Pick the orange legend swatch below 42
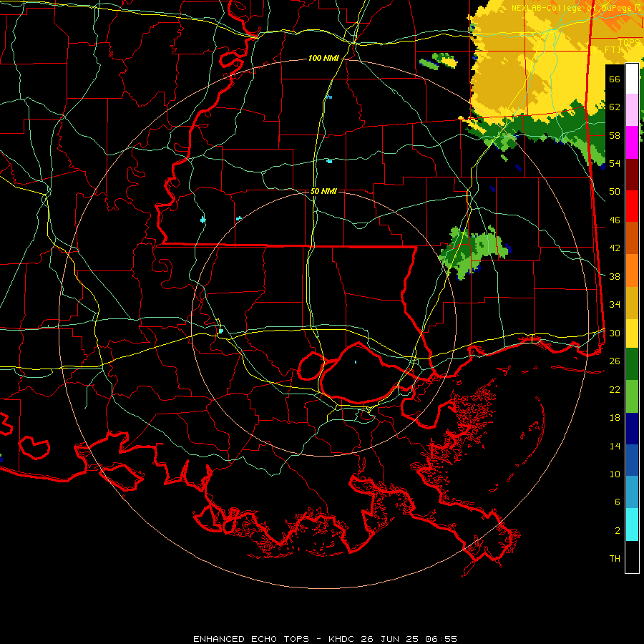644x644 pixels. tap(632, 270)
